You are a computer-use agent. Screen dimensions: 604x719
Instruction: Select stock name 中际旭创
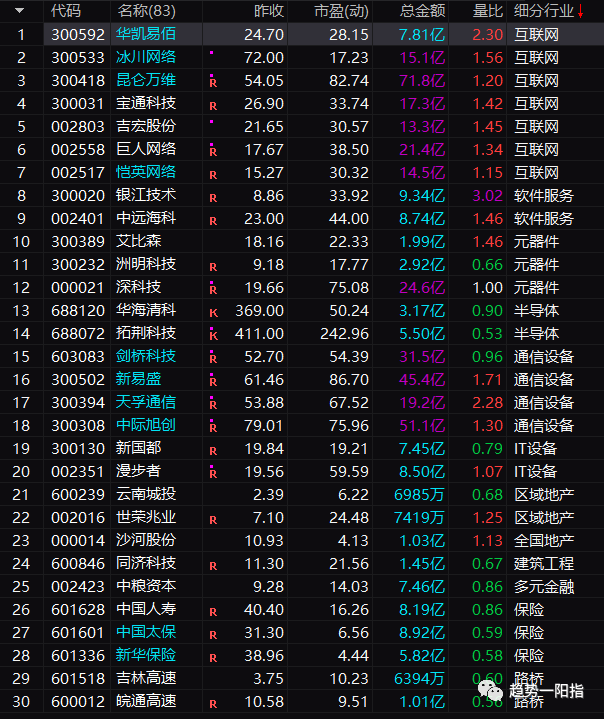pos(146,425)
